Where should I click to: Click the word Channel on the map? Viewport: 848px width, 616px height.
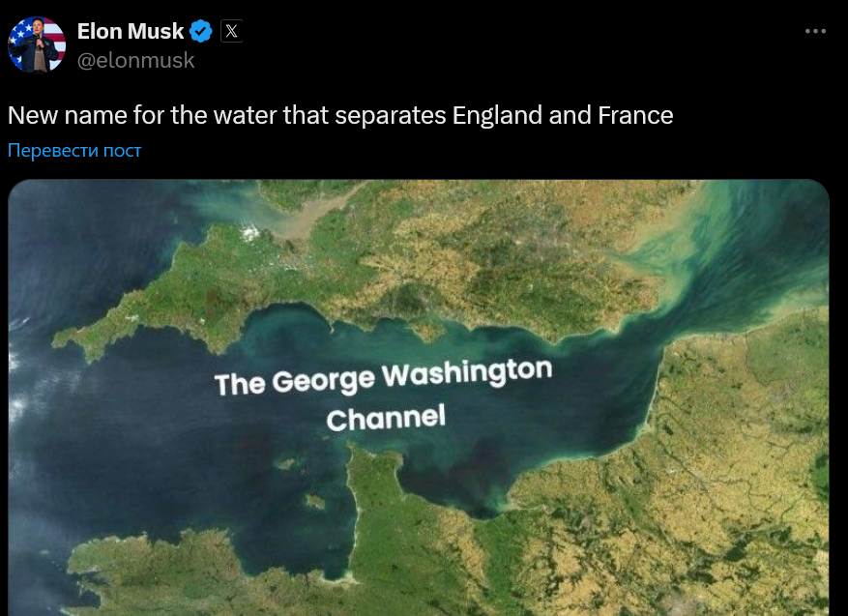(x=386, y=419)
